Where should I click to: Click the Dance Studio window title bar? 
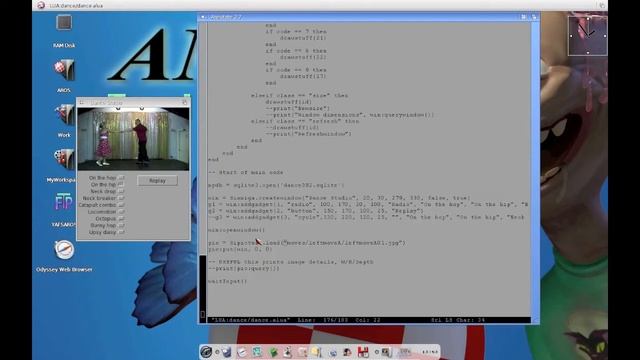133,102
